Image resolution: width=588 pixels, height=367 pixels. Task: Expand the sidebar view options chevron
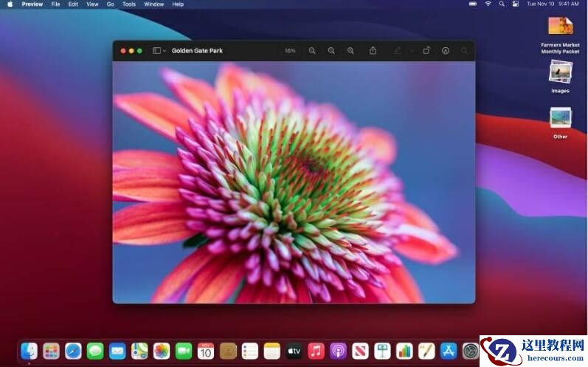click(165, 51)
